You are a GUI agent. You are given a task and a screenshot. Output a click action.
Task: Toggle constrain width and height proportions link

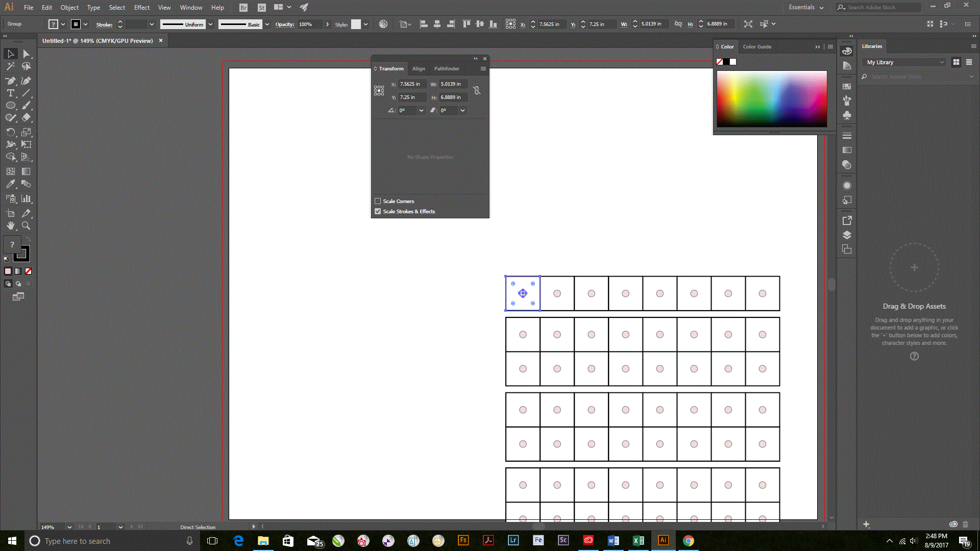tap(477, 90)
